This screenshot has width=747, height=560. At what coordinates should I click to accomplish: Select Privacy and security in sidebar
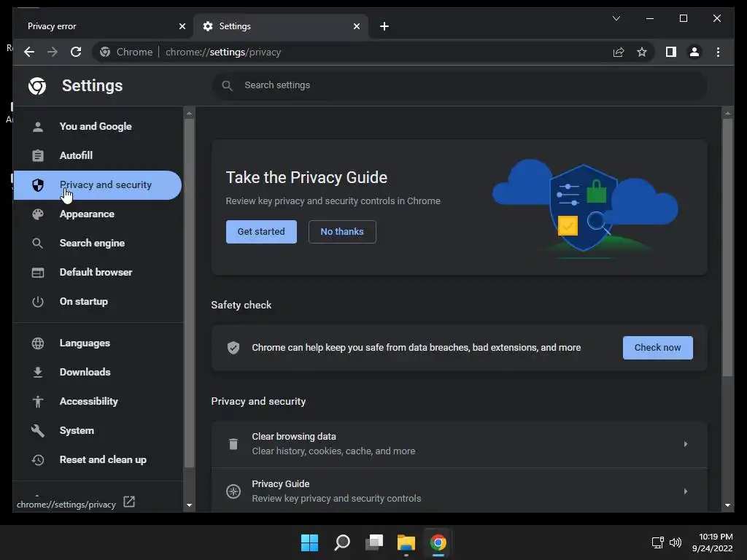[x=97, y=185]
